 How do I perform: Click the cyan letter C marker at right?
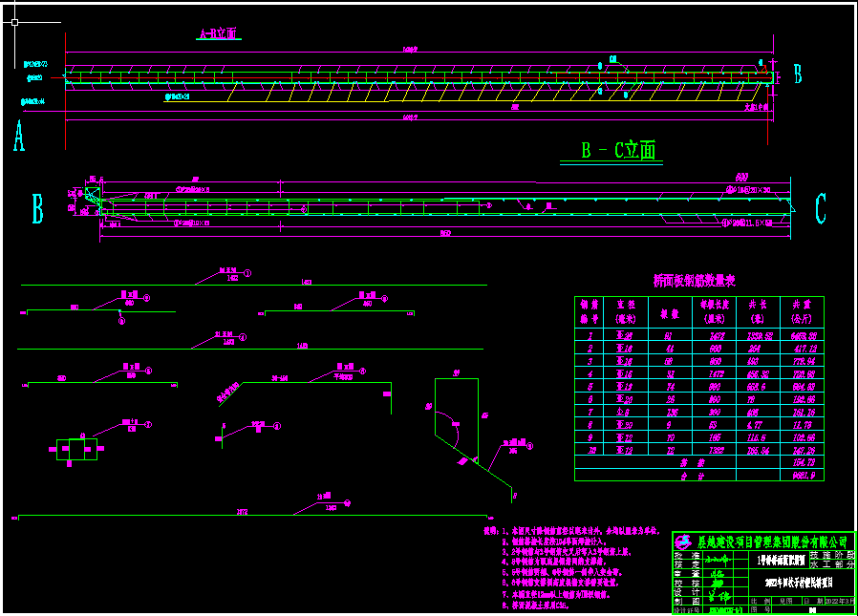tap(821, 208)
